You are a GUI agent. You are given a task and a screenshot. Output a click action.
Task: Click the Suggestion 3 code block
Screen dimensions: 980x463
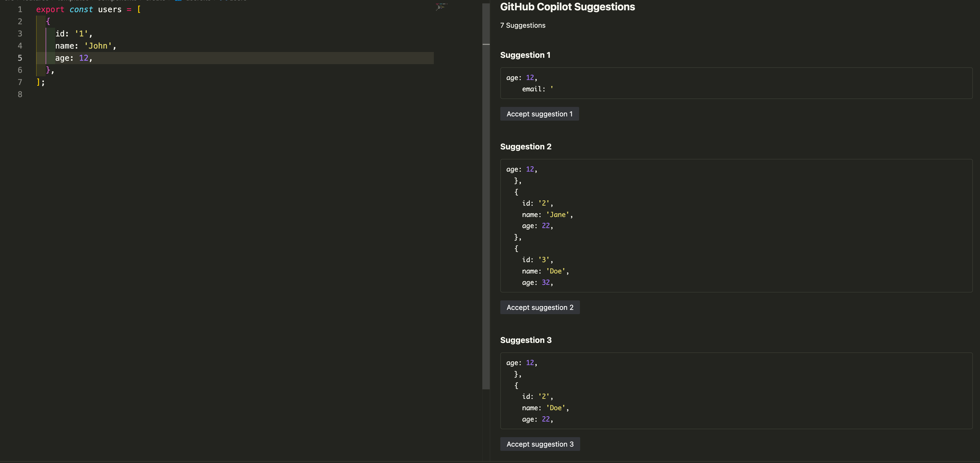736,391
